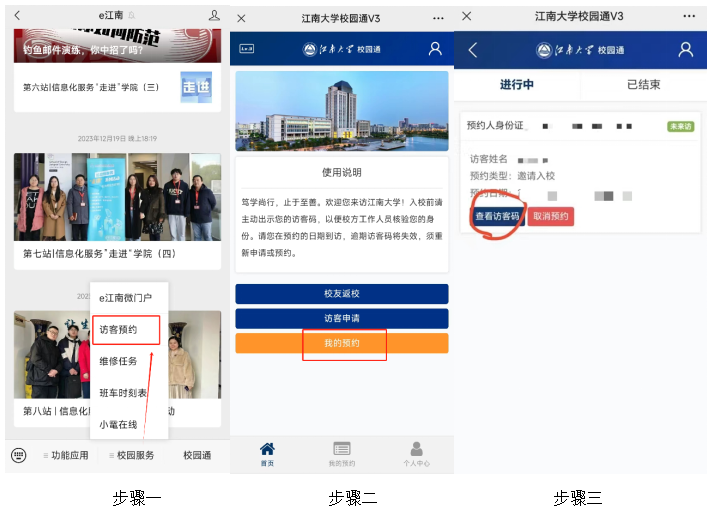Tap the back chevron on step three banner
This screenshot has width=711, height=511.
473,50
